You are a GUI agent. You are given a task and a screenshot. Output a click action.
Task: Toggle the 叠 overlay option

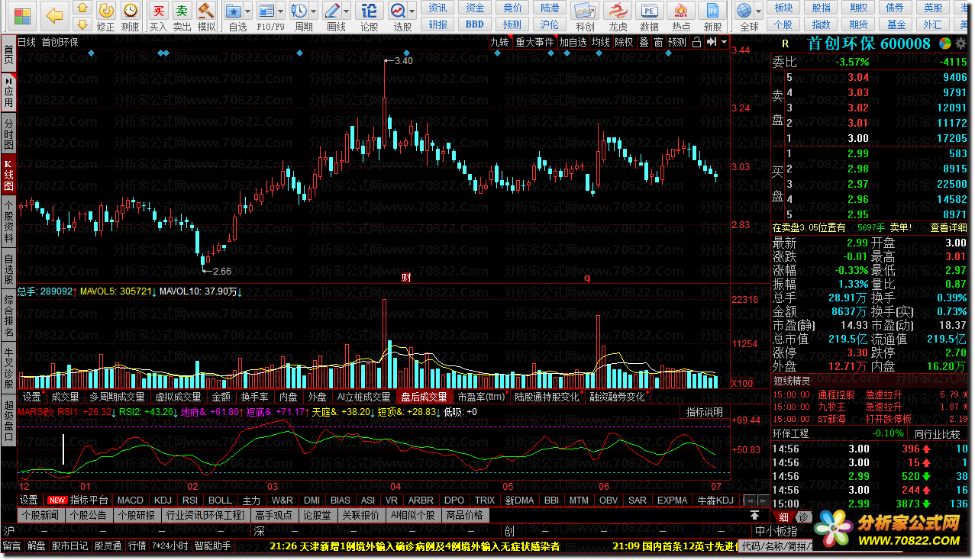(x=644, y=43)
